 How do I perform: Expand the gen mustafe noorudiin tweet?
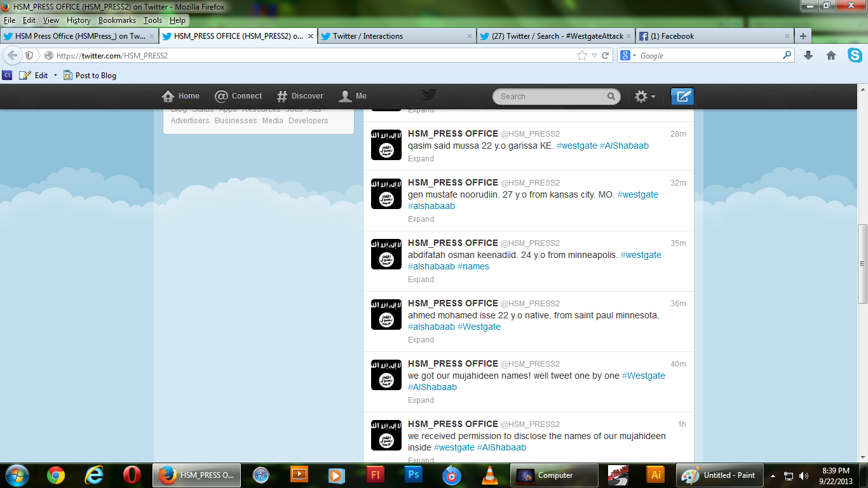[x=421, y=219]
